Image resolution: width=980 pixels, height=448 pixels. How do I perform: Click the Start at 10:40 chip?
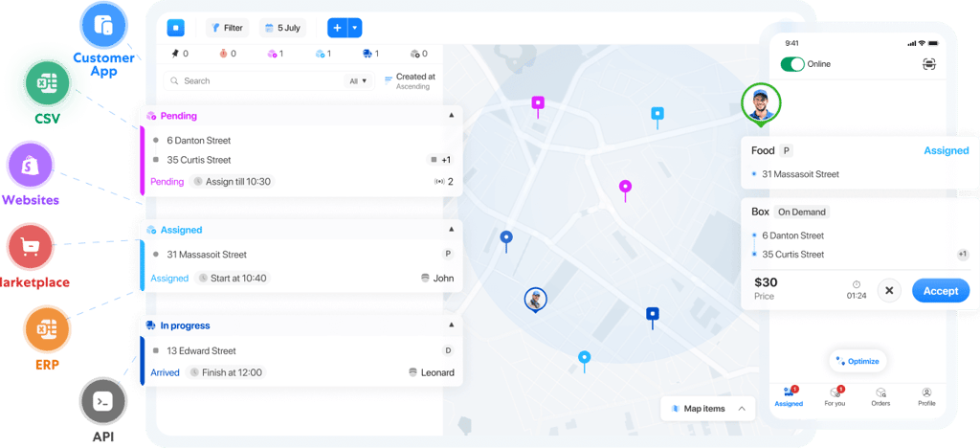click(x=232, y=278)
